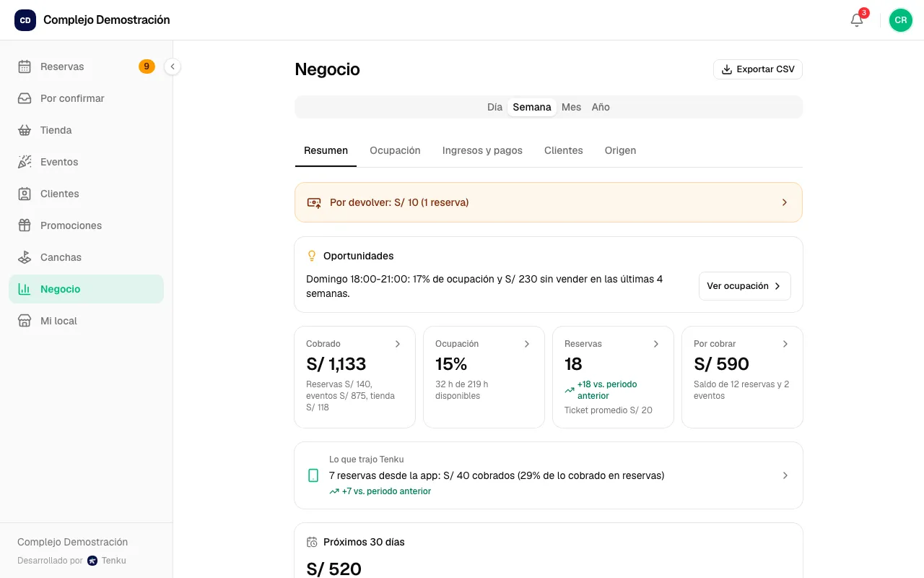
Task: Click the Clientes contact icon
Action: 25,194
